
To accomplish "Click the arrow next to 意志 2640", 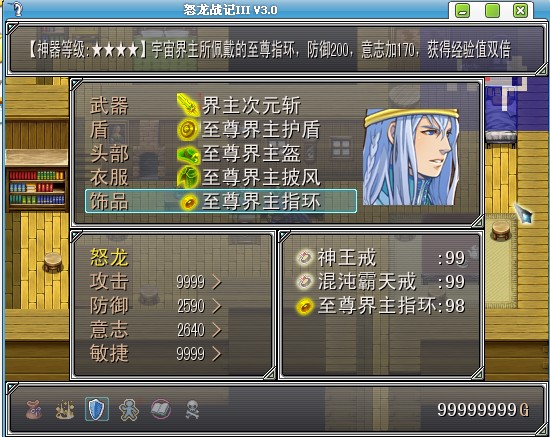I will 216,330.
